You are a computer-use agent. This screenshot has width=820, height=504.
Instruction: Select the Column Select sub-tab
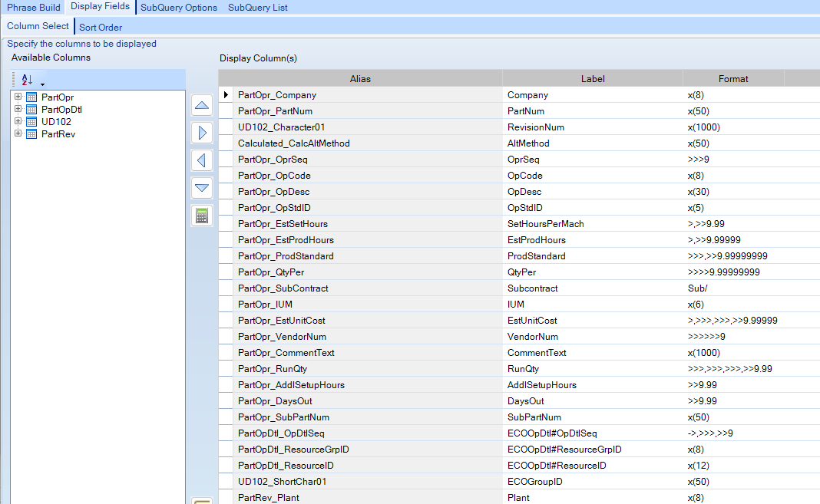coord(38,26)
